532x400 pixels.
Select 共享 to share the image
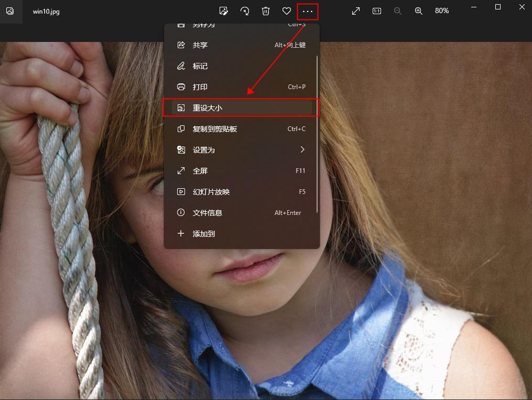(x=204, y=45)
